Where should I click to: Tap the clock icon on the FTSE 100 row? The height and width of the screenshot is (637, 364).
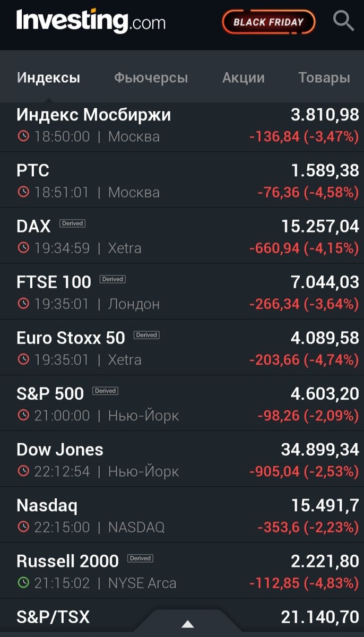[23, 304]
